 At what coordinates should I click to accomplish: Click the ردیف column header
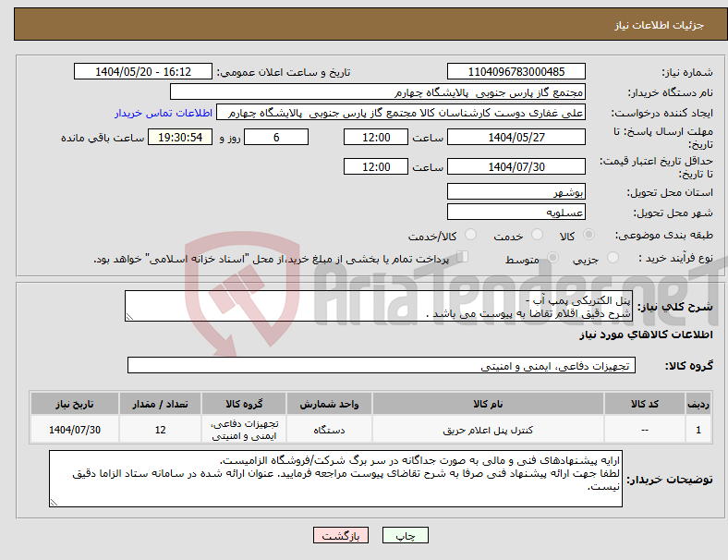(698, 404)
